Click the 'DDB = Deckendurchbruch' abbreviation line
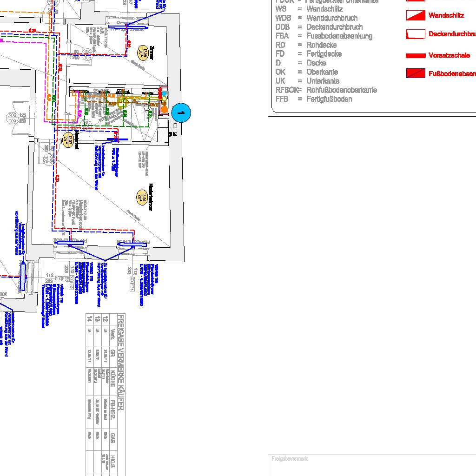Viewport: 476px width, 476px height. tap(319, 27)
